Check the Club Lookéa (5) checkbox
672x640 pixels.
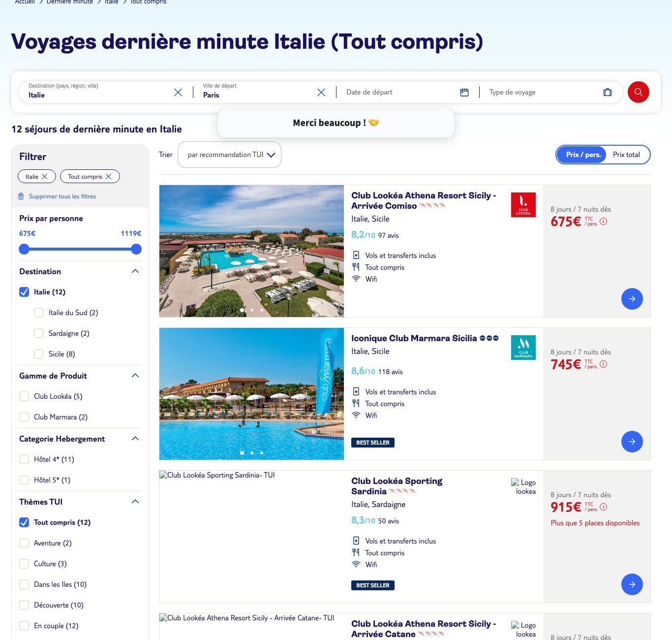click(24, 396)
